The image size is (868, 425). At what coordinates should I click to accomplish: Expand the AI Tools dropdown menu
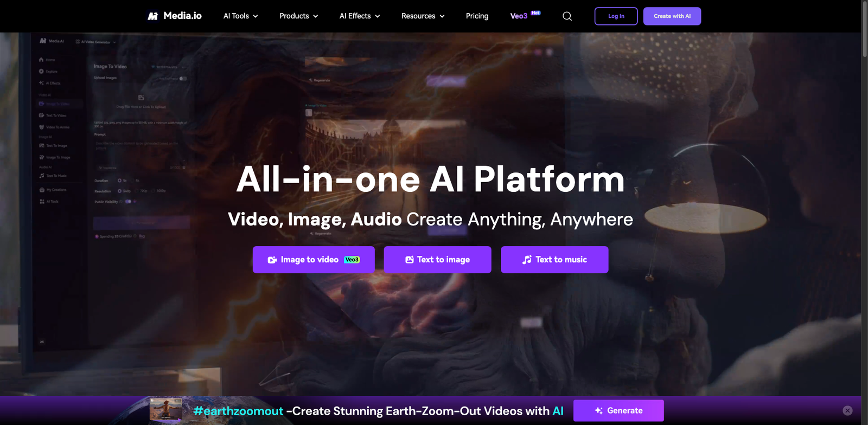click(x=240, y=16)
